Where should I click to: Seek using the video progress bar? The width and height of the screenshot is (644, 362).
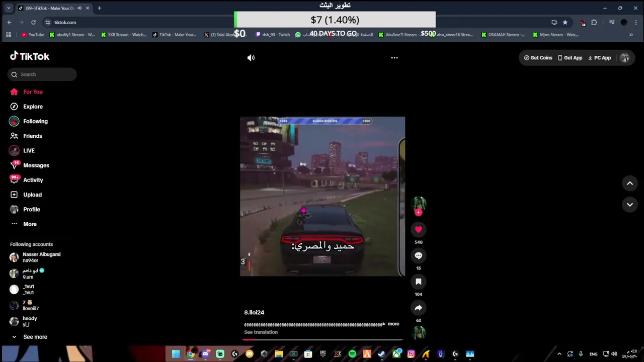tap(323, 340)
